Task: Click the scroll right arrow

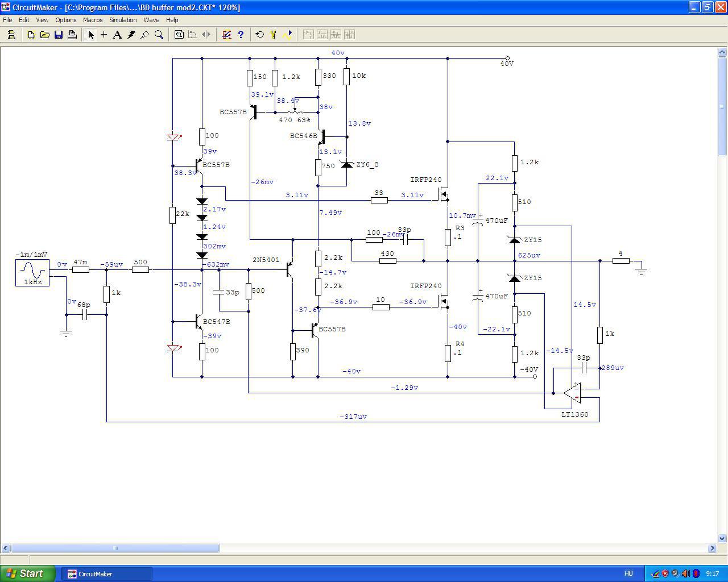Action: [x=713, y=548]
